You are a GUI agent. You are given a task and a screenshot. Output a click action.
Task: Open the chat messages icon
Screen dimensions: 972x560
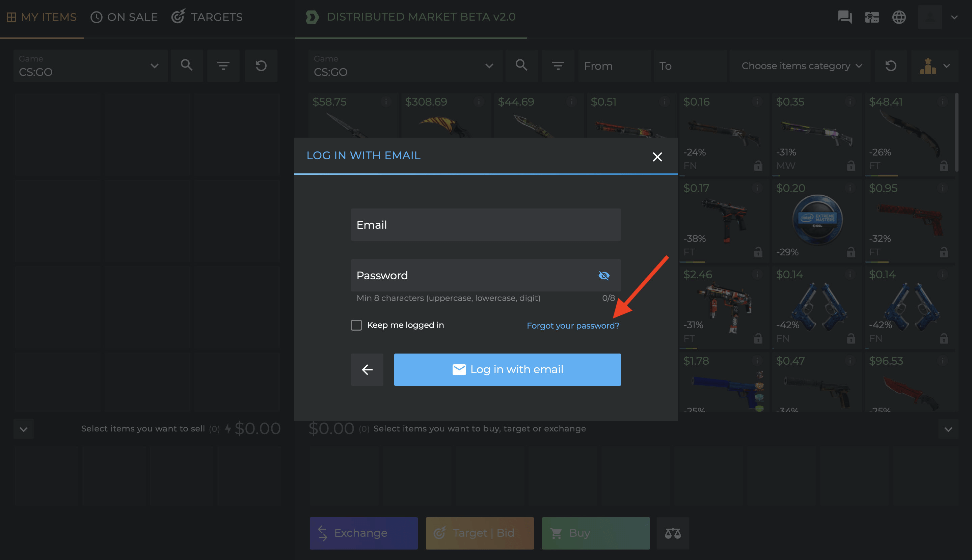click(x=845, y=17)
